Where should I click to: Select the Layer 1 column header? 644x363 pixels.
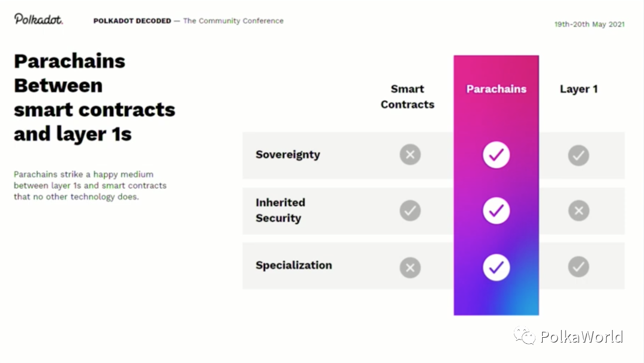click(579, 89)
